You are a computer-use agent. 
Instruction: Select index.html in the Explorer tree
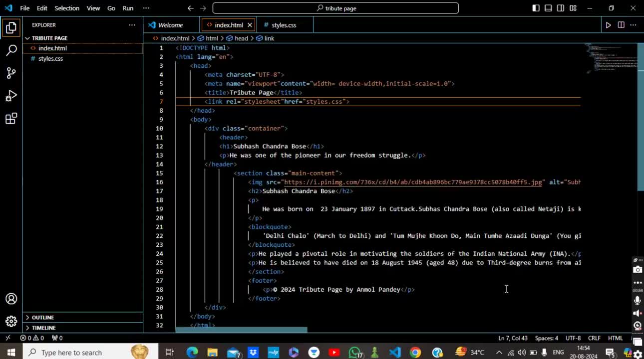[x=83, y=48]
